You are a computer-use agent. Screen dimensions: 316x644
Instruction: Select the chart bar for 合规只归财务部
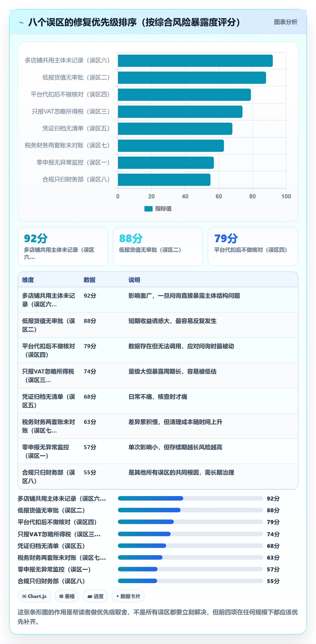tap(164, 180)
